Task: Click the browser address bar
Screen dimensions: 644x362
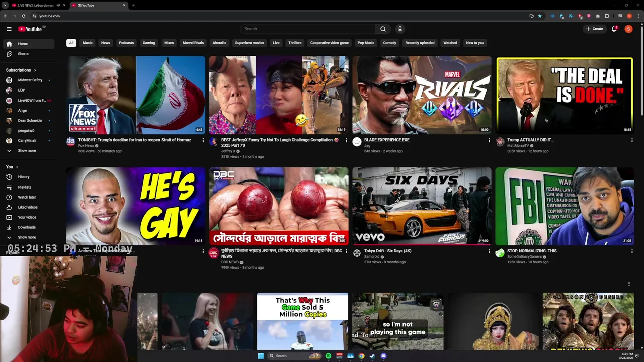Action: [x=282, y=16]
